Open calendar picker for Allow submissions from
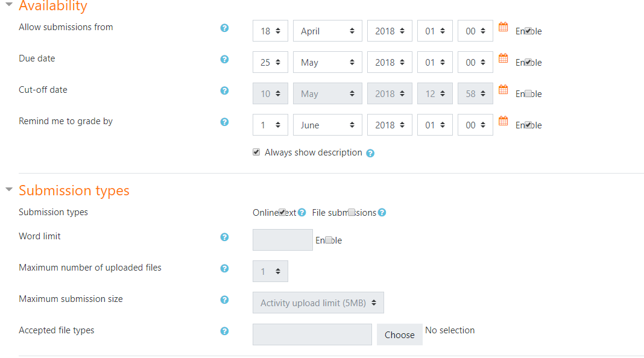 coord(503,27)
